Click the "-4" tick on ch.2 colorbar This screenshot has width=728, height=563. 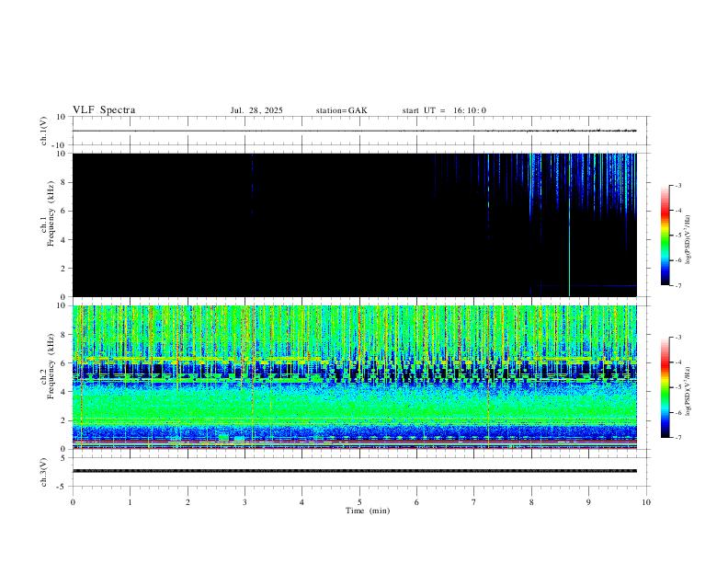click(678, 362)
